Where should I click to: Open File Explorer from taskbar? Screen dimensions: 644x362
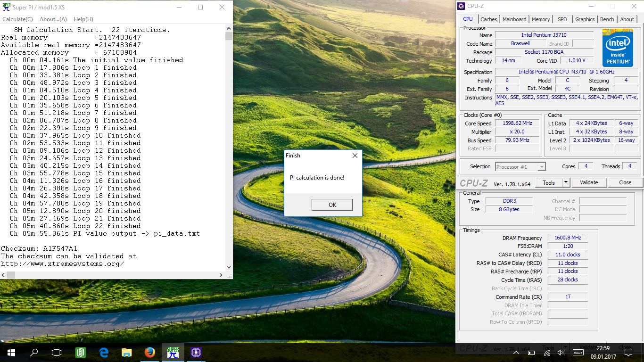(x=127, y=352)
